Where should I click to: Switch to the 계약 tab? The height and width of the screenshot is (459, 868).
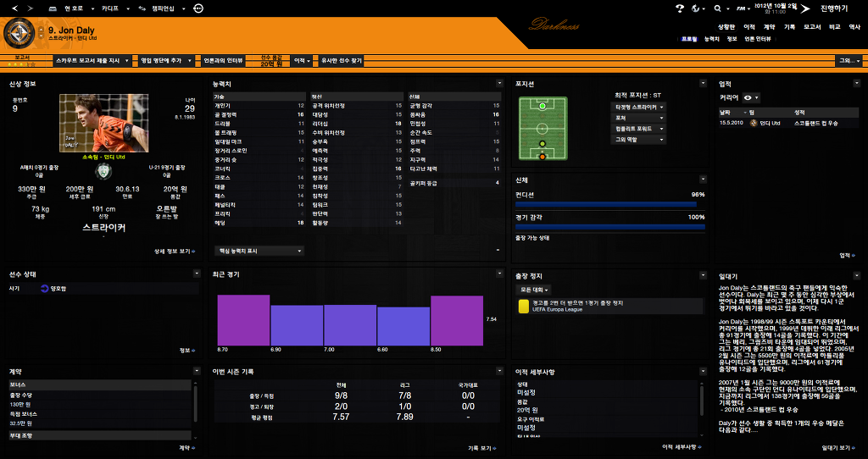(770, 26)
